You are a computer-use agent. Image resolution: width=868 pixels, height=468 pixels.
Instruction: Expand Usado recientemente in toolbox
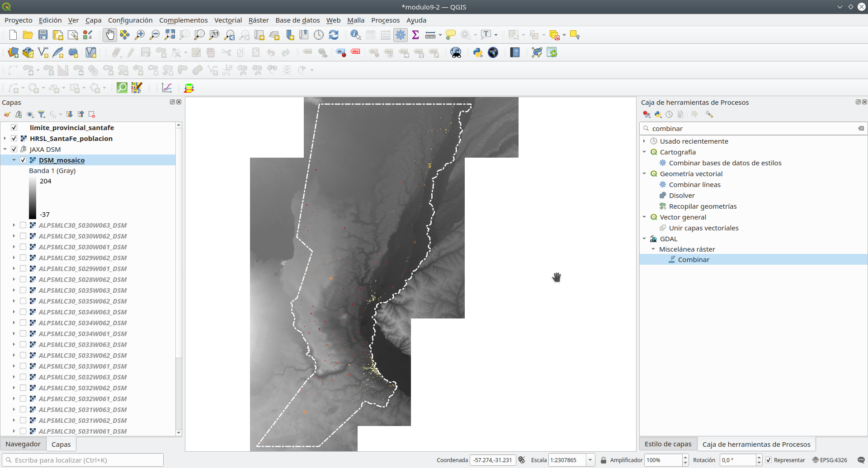(644, 141)
